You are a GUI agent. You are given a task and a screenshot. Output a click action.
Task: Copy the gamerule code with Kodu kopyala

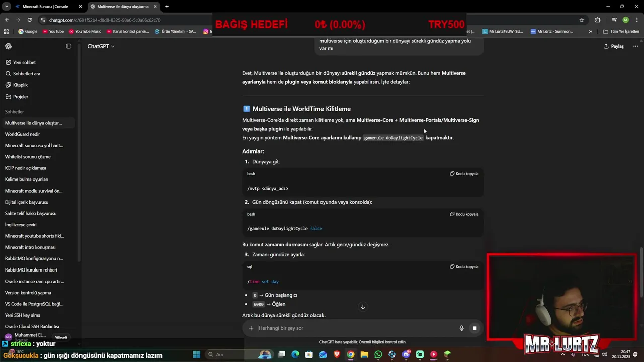point(464,214)
